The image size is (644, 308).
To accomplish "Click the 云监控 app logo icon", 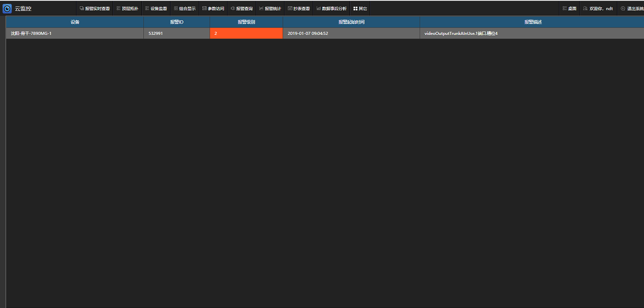I will (7, 8).
